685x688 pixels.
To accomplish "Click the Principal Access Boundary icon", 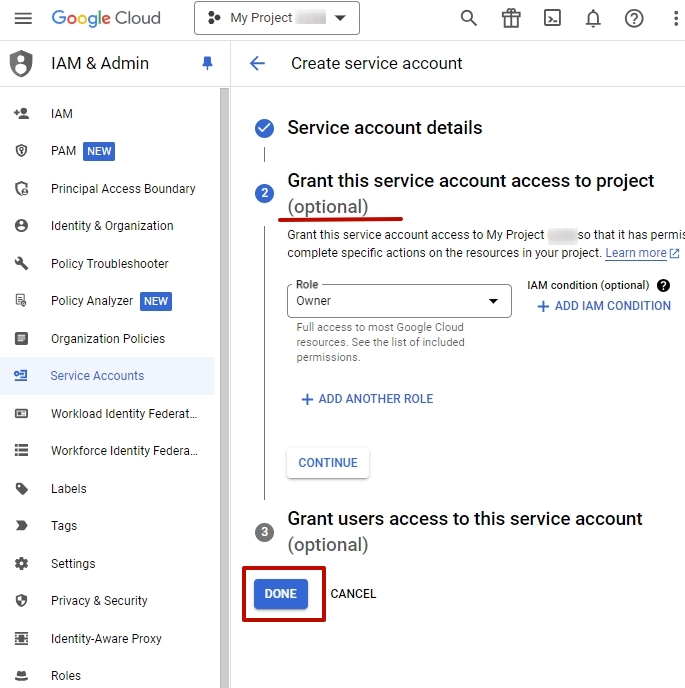I will point(21,189).
